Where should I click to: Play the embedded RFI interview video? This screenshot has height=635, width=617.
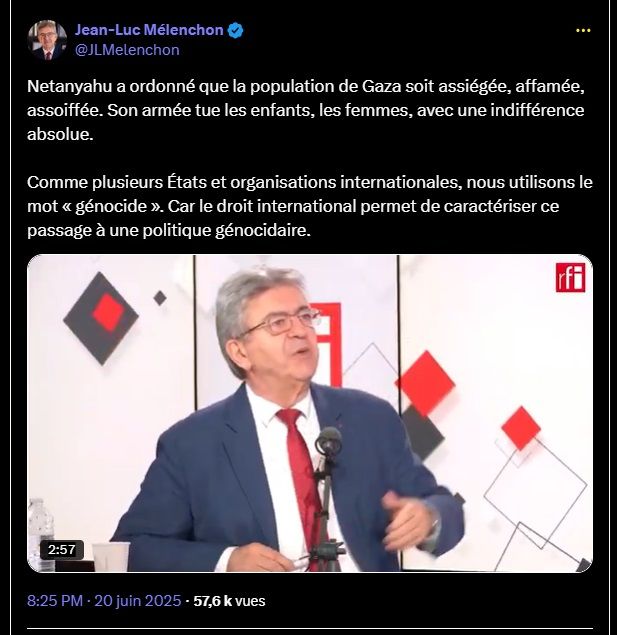310,413
